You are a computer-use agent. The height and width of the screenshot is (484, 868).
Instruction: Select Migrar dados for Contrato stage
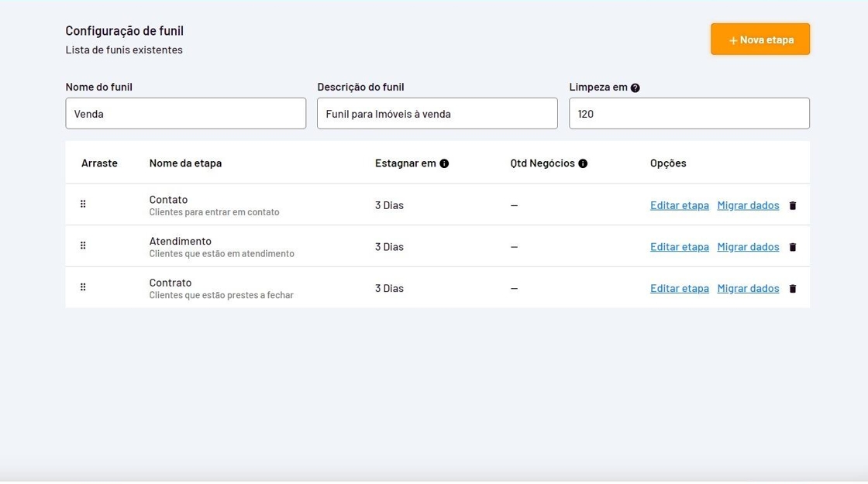click(748, 288)
